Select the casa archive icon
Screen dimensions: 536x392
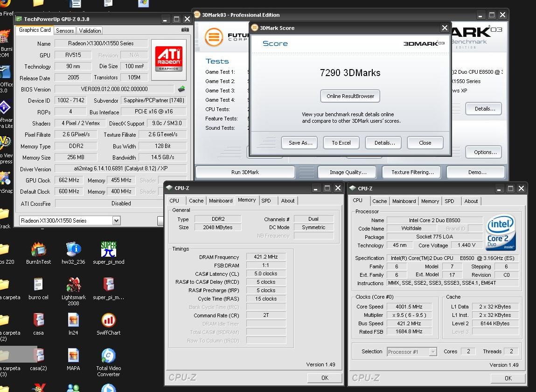click(38, 320)
